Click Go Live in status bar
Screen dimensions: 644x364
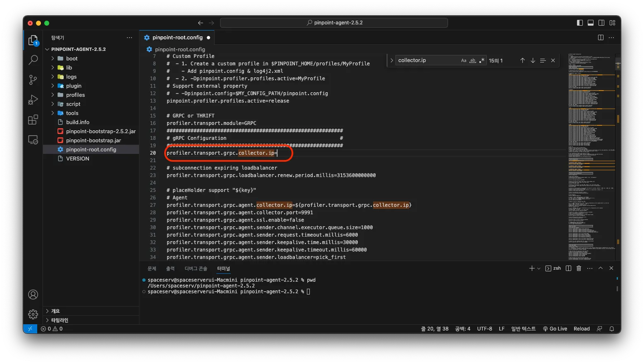click(555, 329)
